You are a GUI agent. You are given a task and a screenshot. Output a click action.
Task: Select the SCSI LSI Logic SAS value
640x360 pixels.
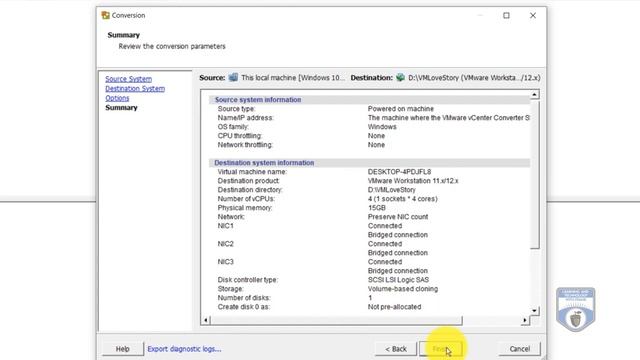tap(398, 280)
